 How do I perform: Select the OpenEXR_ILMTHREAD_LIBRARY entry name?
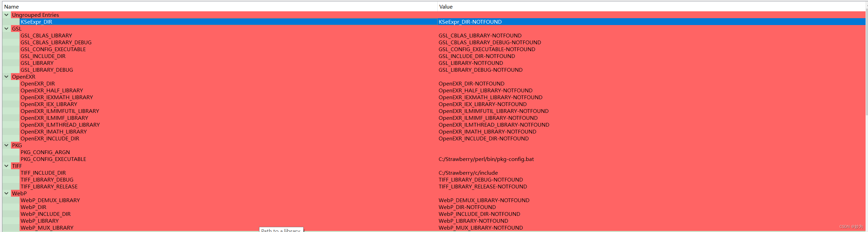coord(60,125)
